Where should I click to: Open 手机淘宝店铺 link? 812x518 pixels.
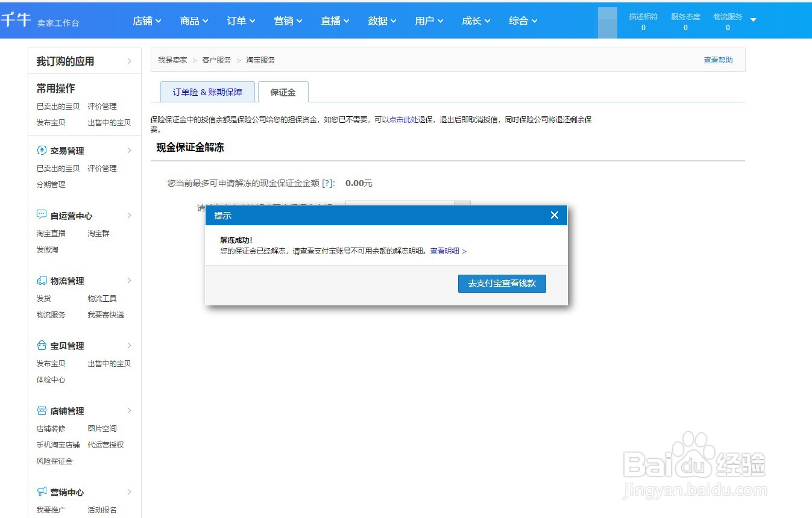58,445
